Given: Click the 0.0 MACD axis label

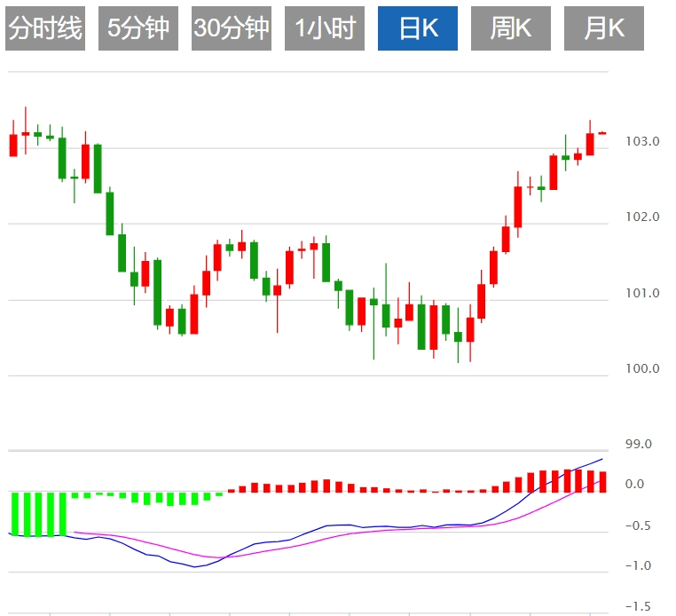Looking at the screenshot, I should [635, 485].
